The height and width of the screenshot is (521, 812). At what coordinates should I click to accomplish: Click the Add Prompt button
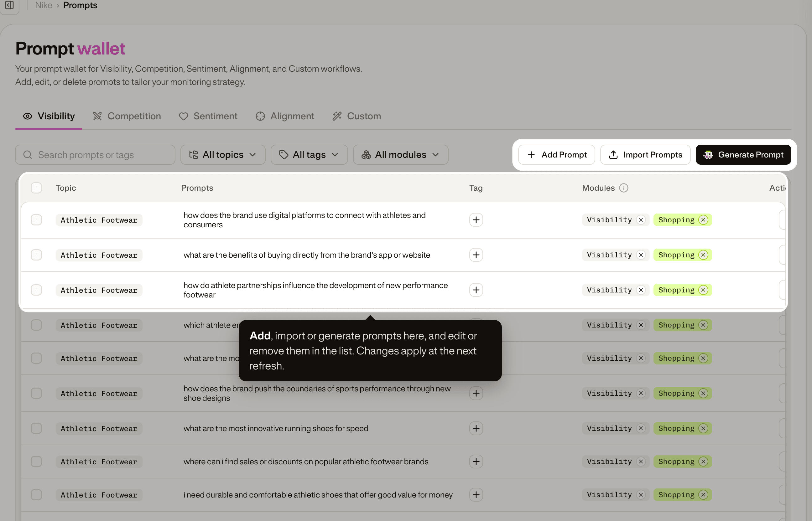556,155
